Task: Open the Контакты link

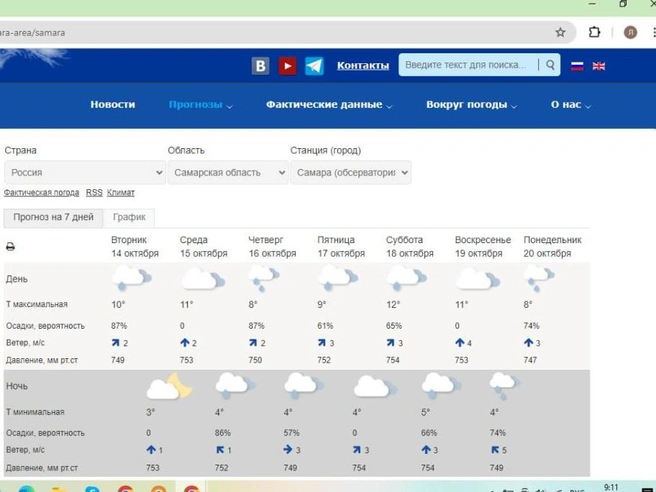Action: [363, 66]
